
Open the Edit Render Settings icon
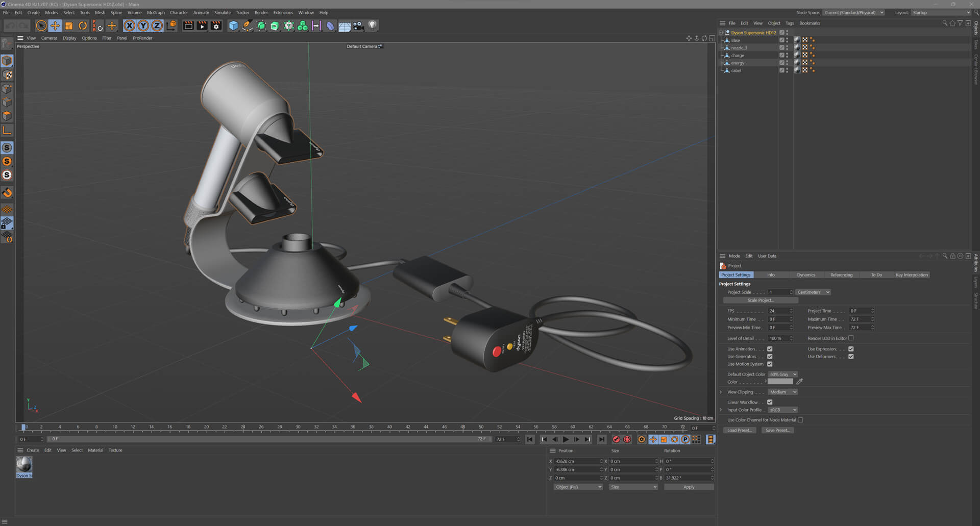click(x=216, y=26)
